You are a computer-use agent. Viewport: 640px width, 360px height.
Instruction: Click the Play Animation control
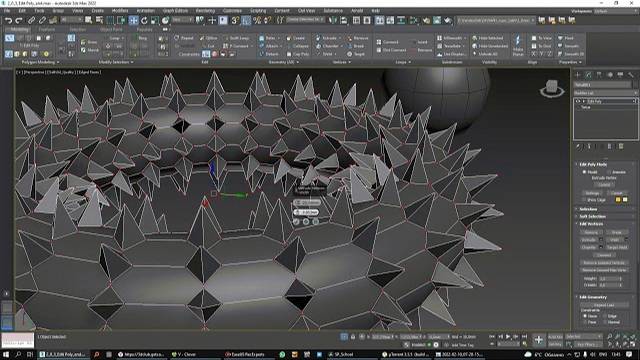tap(508, 337)
